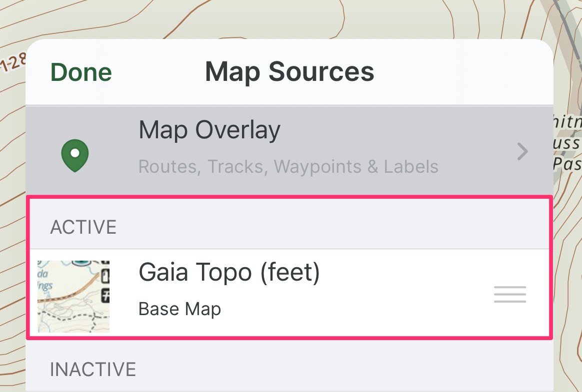Image resolution: width=582 pixels, height=392 pixels.
Task: Grab the reorder handle for Gaia Topo
Action: tap(510, 294)
